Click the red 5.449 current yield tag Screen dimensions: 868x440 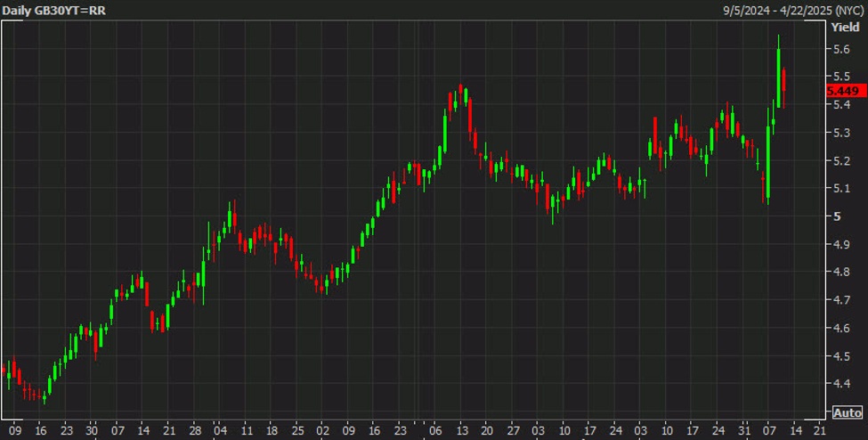click(844, 91)
